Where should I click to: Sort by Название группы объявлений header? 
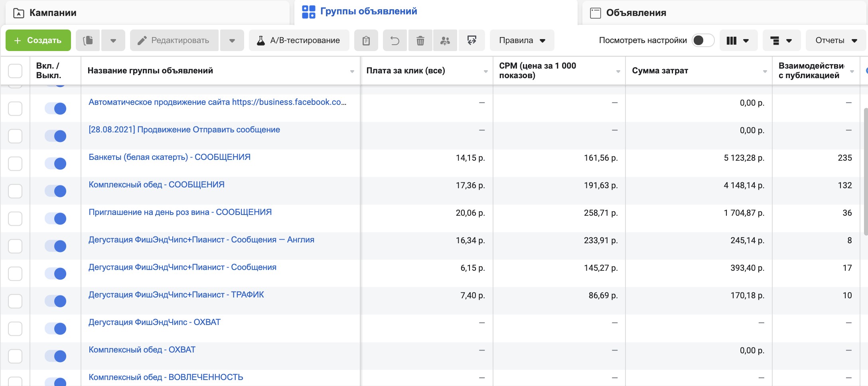pos(150,71)
